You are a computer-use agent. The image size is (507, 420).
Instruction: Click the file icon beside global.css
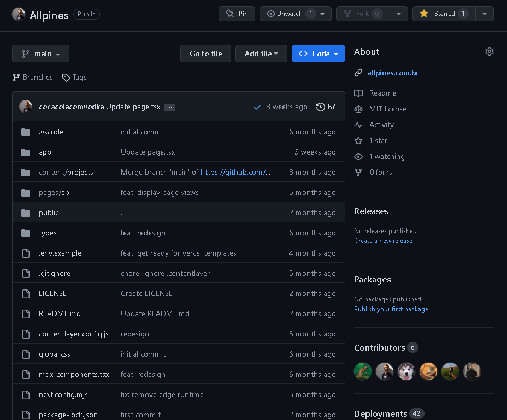point(26,354)
